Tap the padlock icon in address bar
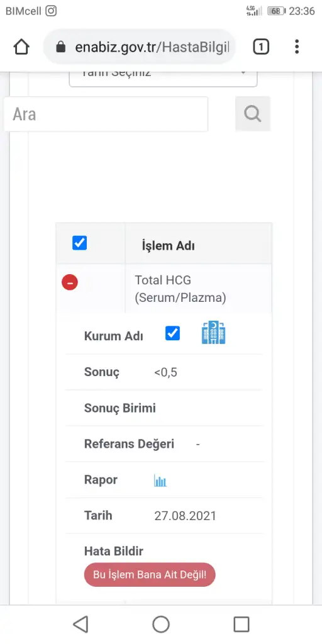This screenshot has height=644, width=322. click(61, 47)
